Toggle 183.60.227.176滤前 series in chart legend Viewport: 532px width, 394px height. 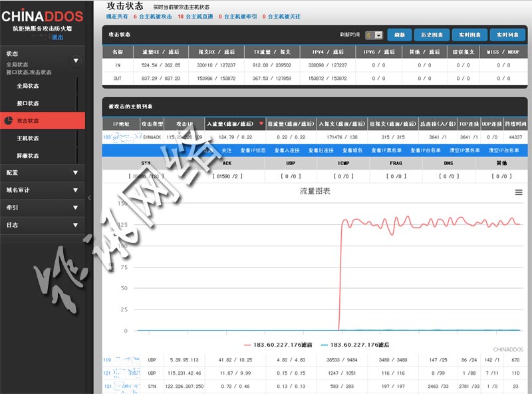pos(278,345)
